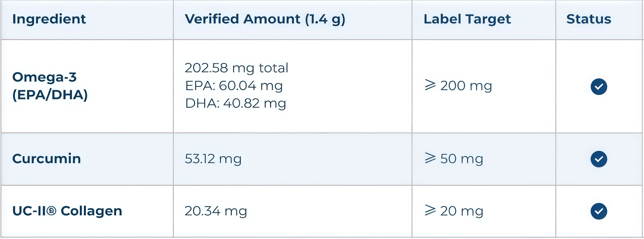Click the Omega-3 (EPA/DHA) ingredient name

point(50,86)
